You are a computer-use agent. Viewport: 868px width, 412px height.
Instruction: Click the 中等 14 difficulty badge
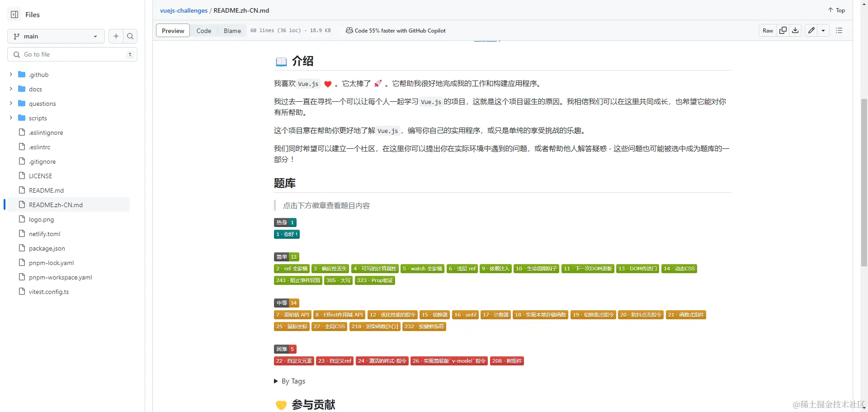(286, 303)
